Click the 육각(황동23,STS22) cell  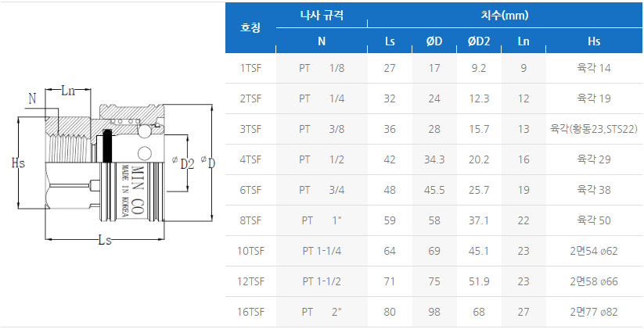[593, 129]
